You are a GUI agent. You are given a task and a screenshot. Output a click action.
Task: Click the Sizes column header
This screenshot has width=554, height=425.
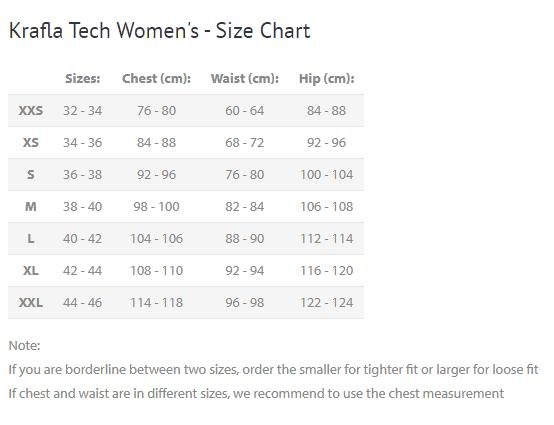point(83,78)
